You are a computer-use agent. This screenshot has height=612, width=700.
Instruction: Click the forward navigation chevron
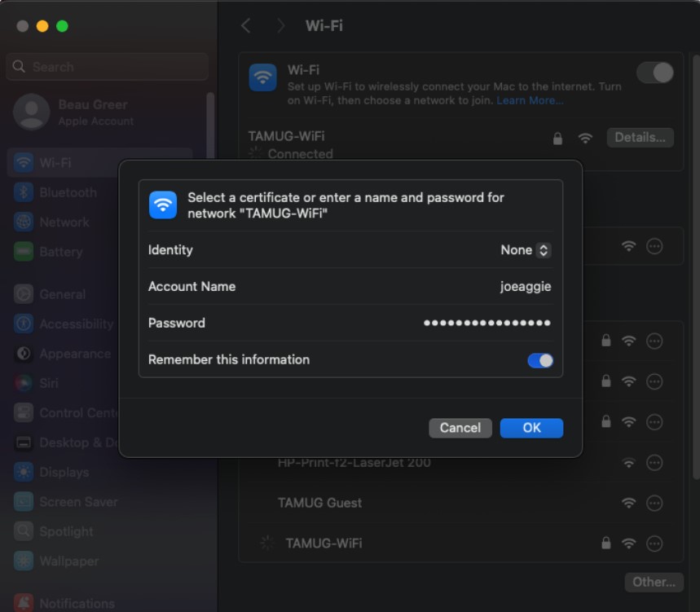point(280,25)
